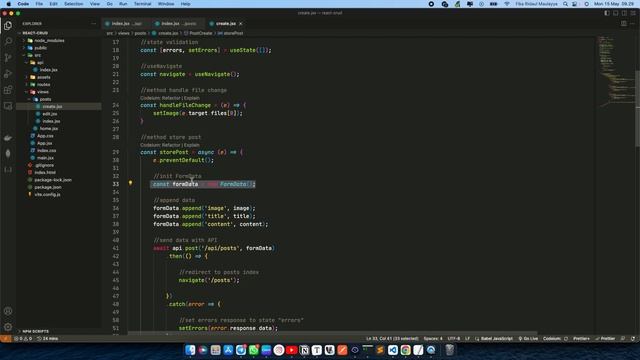
Task: Open YouTube from the Dock
Action: tap(291, 350)
